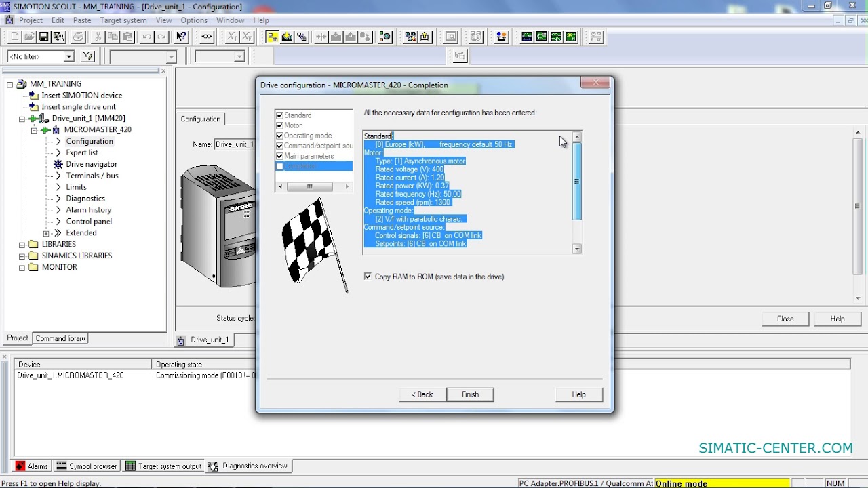Select Terminals / bus in the tree
The height and width of the screenshot is (488, 868).
click(92, 176)
